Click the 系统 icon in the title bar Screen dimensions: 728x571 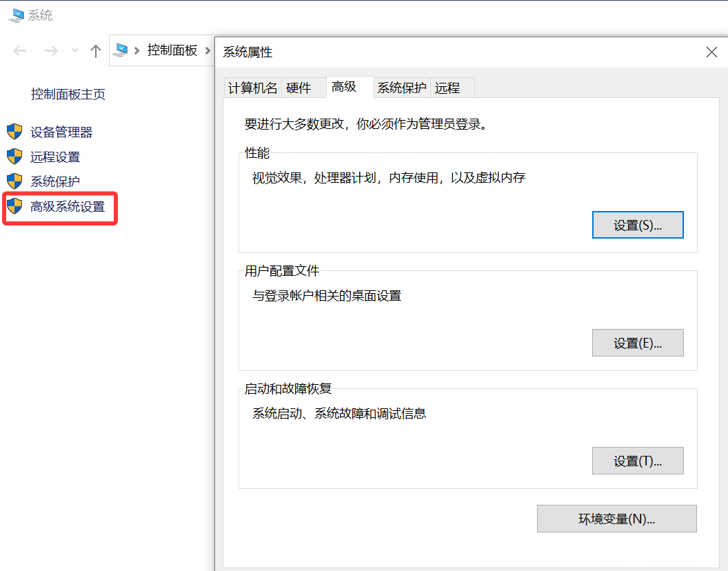coord(15,14)
